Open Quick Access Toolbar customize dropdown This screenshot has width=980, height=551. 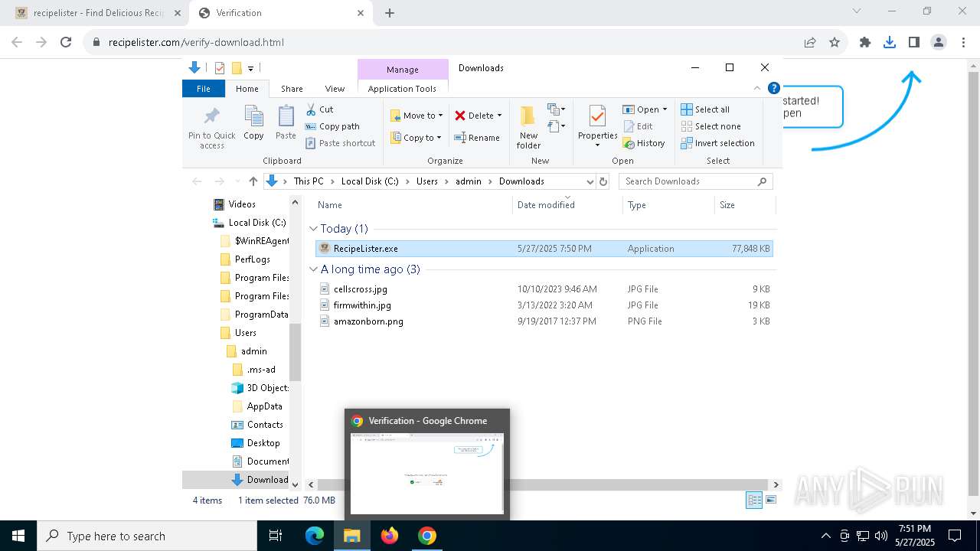(251, 68)
